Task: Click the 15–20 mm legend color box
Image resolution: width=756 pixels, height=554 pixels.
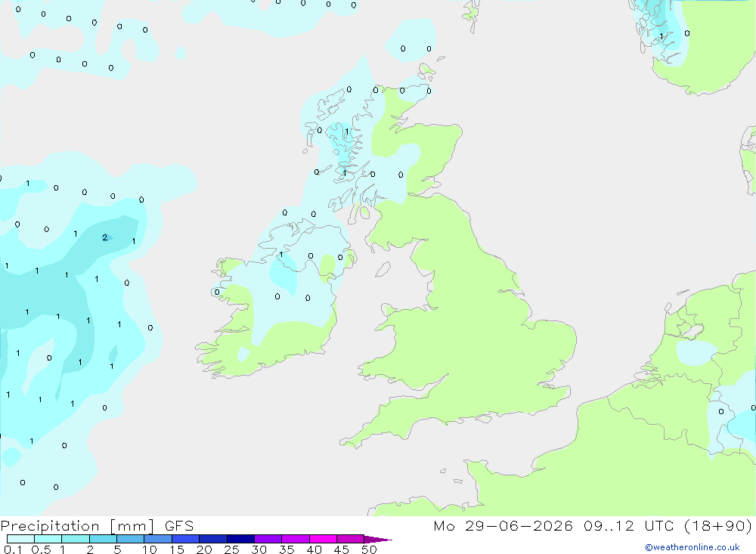Action: click(x=185, y=539)
